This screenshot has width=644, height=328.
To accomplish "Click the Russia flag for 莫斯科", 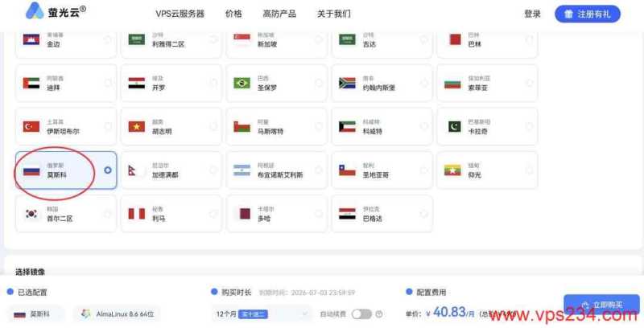I will (31, 170).
